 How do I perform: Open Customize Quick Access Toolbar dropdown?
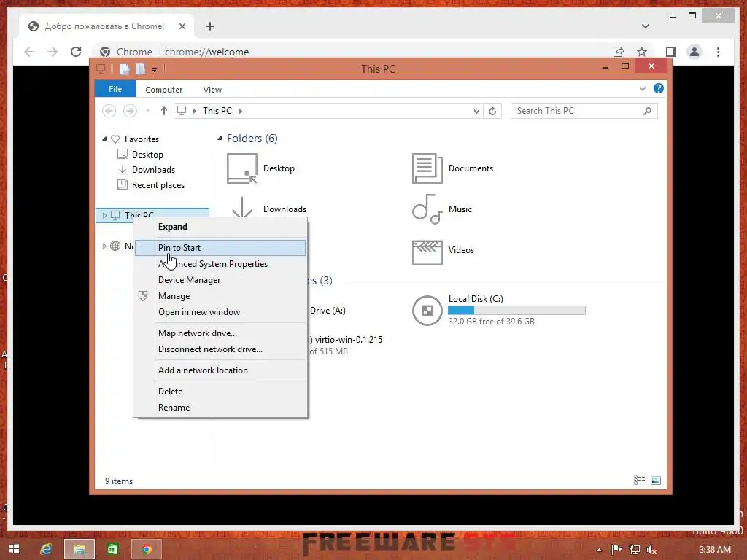pyautogui.click(x=154, y=70)
